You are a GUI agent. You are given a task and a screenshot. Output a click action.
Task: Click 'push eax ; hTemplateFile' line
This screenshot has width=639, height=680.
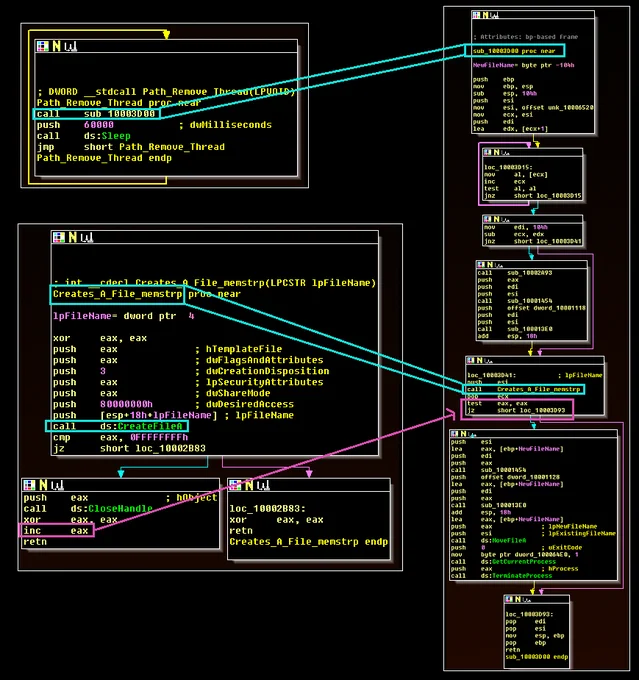coord(167,349)
